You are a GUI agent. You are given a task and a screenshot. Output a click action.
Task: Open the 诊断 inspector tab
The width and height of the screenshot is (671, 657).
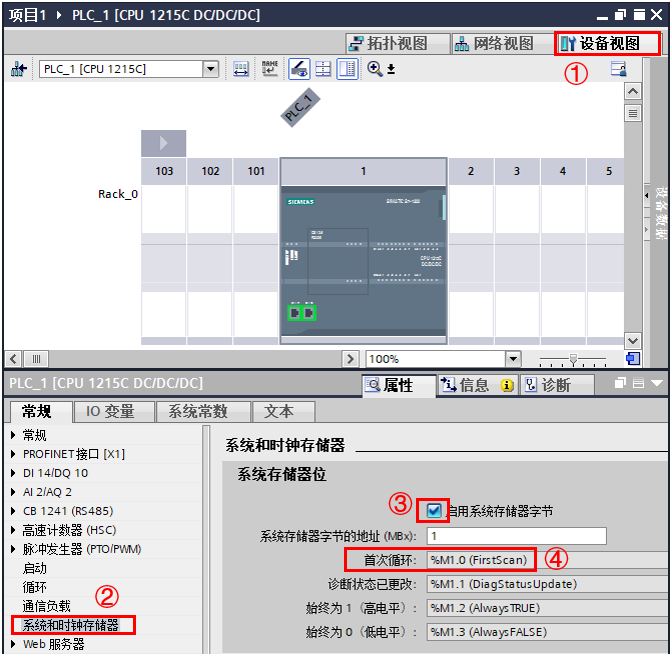pyautogui.click(x=556, y=385)
